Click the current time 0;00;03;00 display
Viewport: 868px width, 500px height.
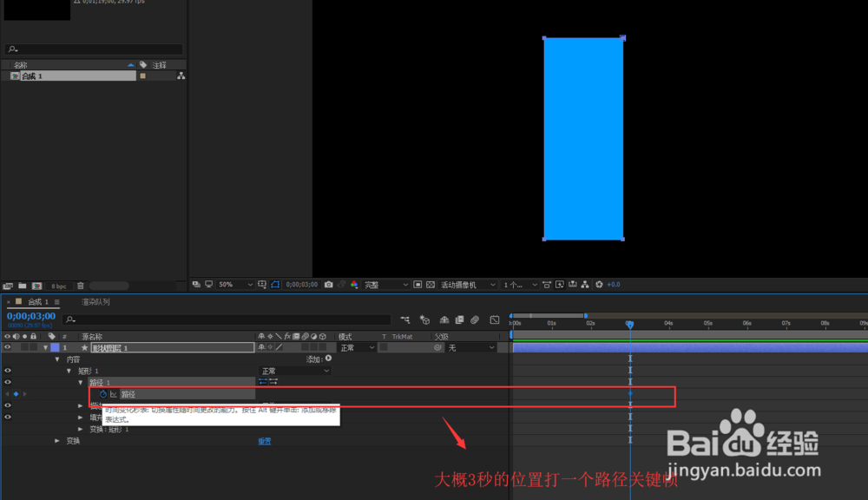pyautogui.click(x=31, y=316)
